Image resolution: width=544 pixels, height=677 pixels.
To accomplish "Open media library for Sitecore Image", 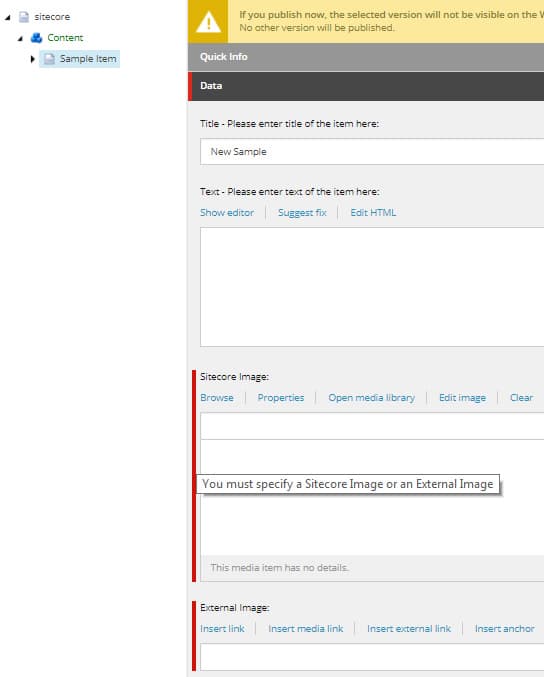I will pos(371,398).
